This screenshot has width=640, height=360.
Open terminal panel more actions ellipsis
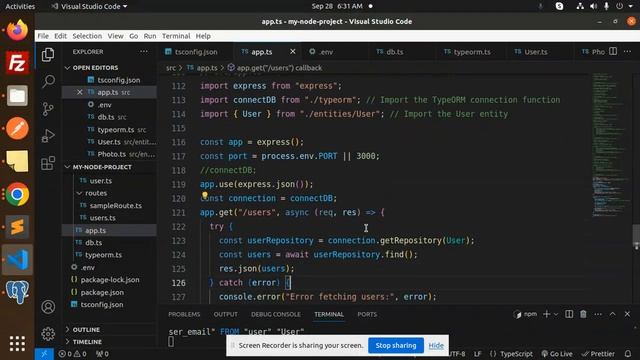pos(598,314)
